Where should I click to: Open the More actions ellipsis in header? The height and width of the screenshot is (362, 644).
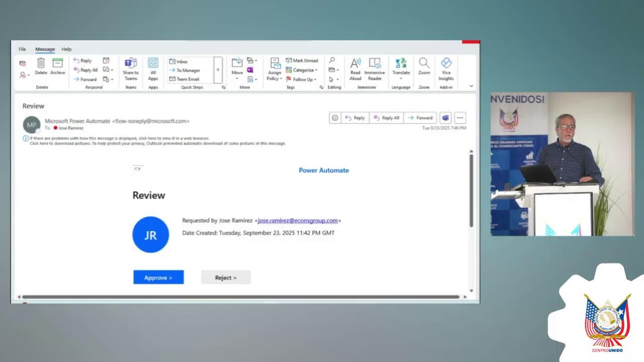click(x=460, y=118)
